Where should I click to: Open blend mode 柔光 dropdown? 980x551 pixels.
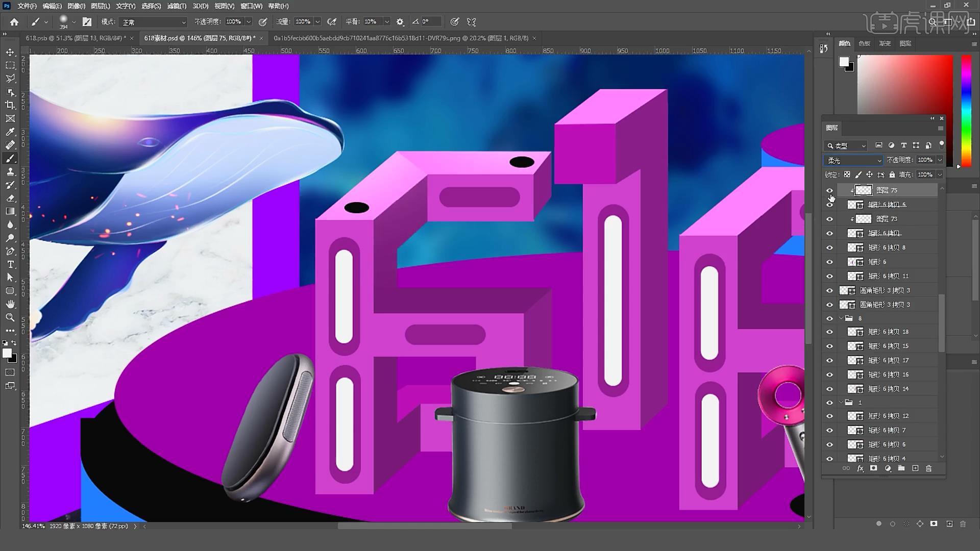pyautogui.click(x=853, y=160)
